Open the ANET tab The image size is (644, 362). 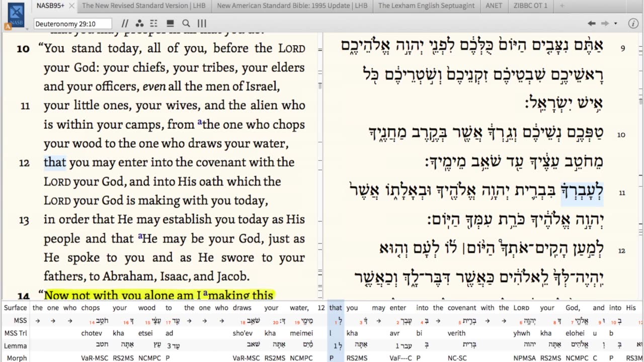[494, 6]
